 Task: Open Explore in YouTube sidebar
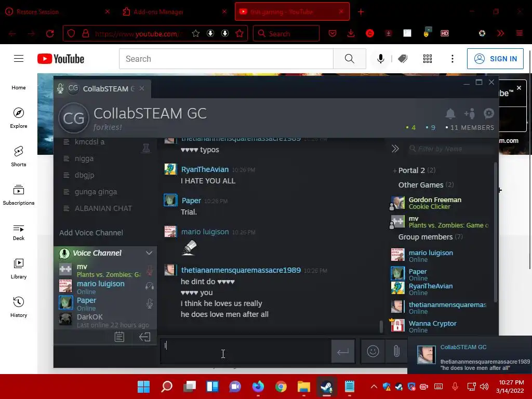(x=19, y=118)
